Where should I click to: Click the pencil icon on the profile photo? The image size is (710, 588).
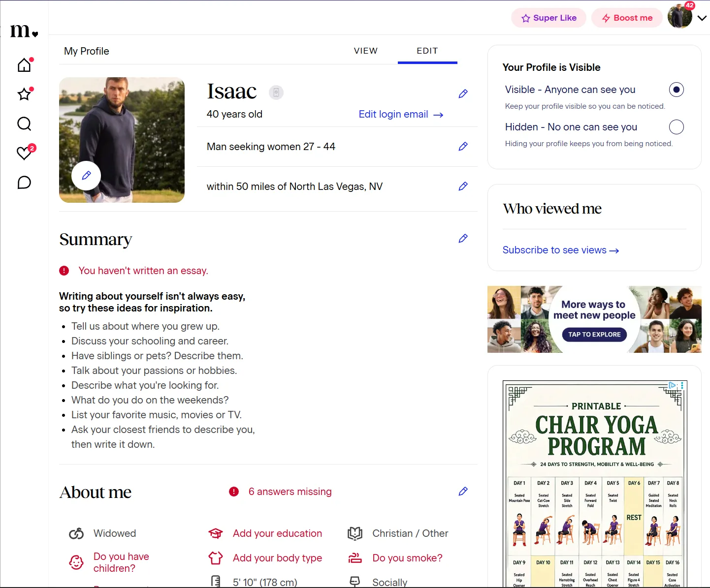86,176
